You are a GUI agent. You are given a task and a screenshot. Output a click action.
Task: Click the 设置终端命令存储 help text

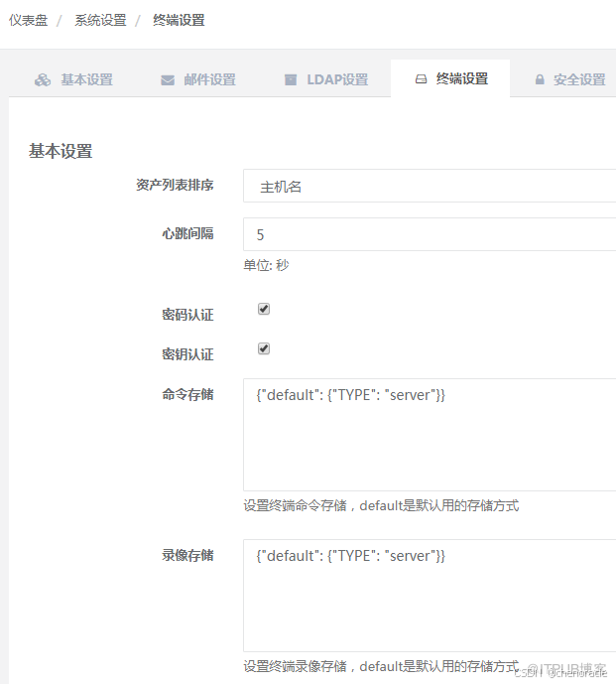tap(381, 506)
